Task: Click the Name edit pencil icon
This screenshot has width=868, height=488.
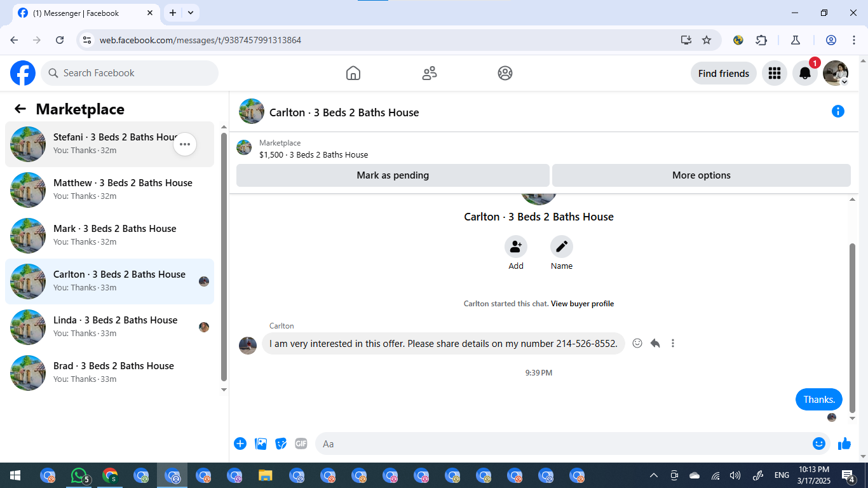Action: tap(562, 247)
